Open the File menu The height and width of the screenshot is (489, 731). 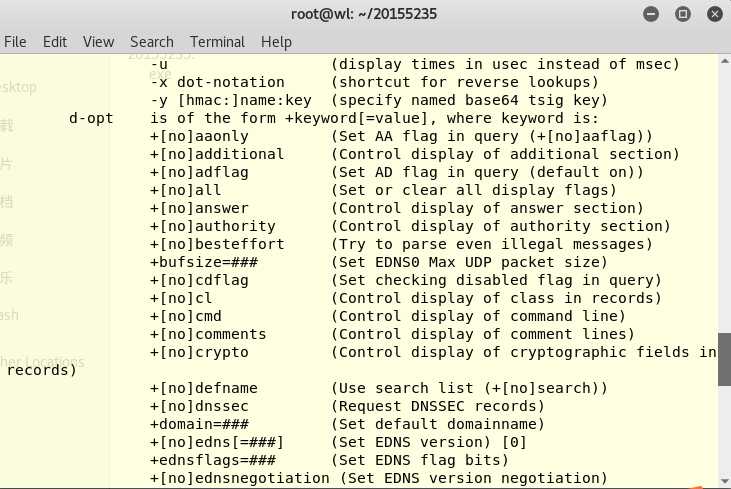(15, 42)
